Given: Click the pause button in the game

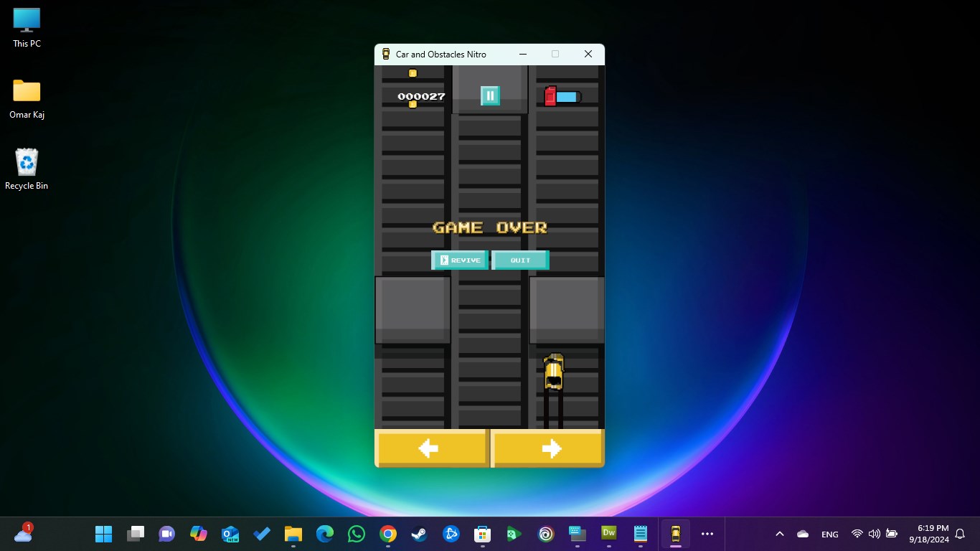Looking at the screenshot, I should pyautogui.click(x=490, y=95).
